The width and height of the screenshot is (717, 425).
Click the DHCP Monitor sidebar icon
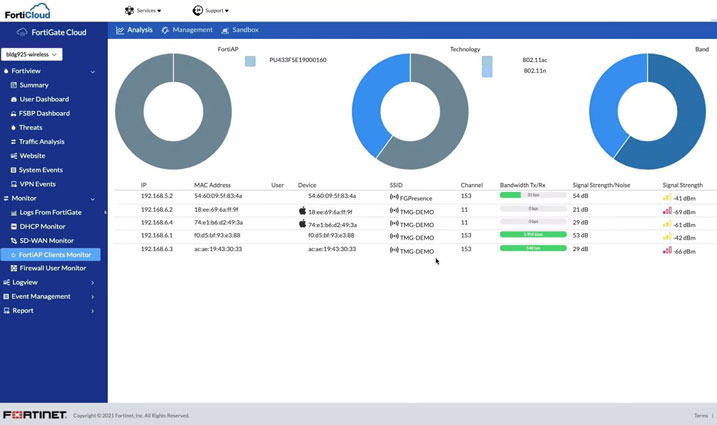pos(13,227)
